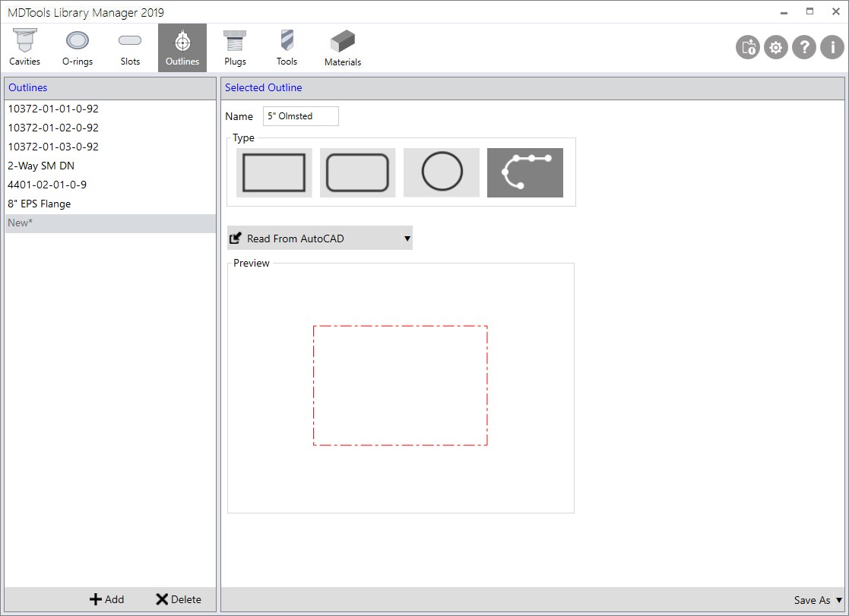Click the library file icon next to the settings gear
The image size is (849, 616).
tap(748, 48)
